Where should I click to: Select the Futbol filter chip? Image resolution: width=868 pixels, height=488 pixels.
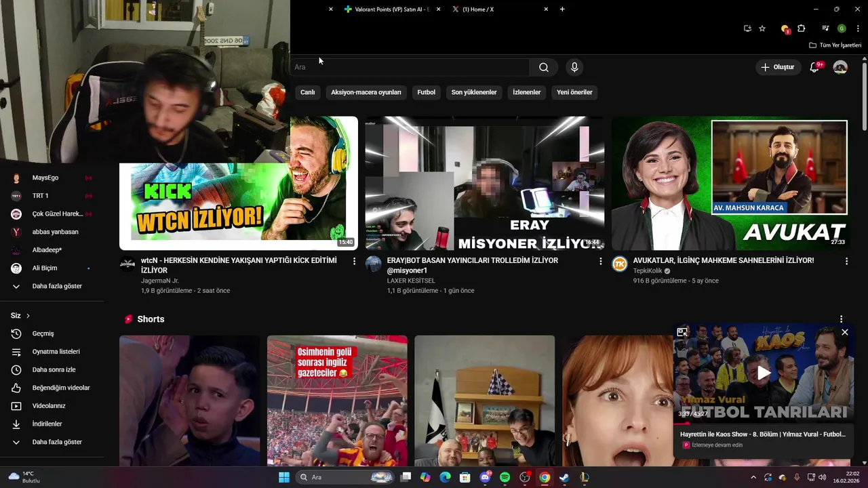(427, 92)
